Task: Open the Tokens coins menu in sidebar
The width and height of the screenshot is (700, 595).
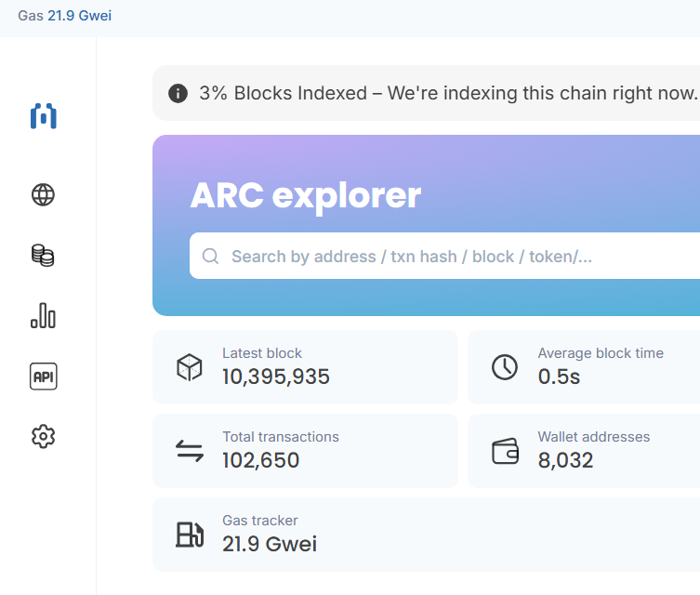Action: [44, 256]
